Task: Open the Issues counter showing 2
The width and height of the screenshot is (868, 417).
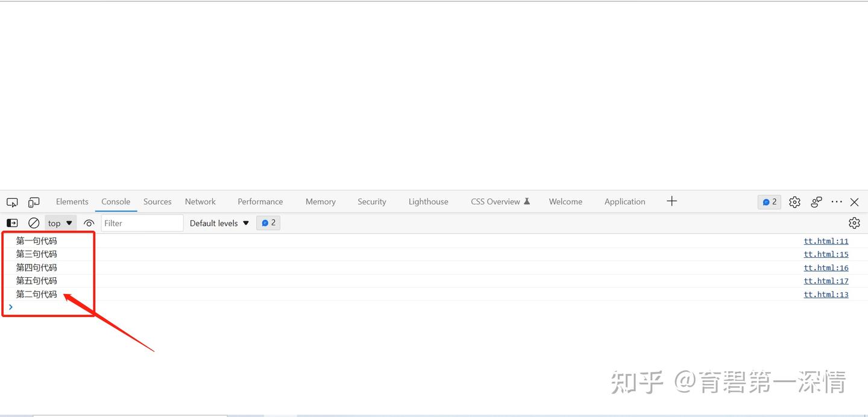Action: pos(769,202)
